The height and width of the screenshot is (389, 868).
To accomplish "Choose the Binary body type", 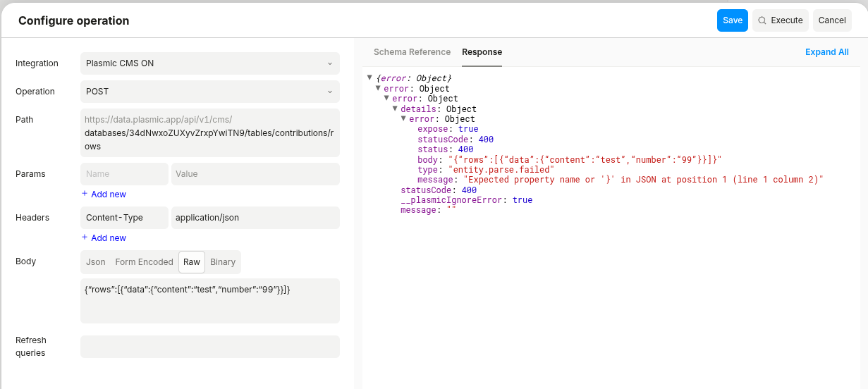I will coord(223,262).
